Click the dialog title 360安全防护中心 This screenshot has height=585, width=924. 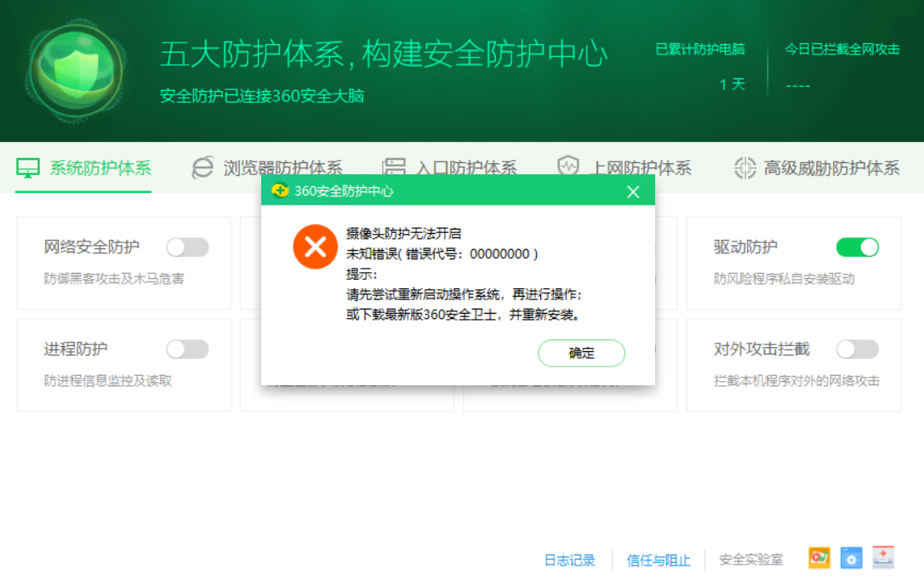tap(344, 190)
